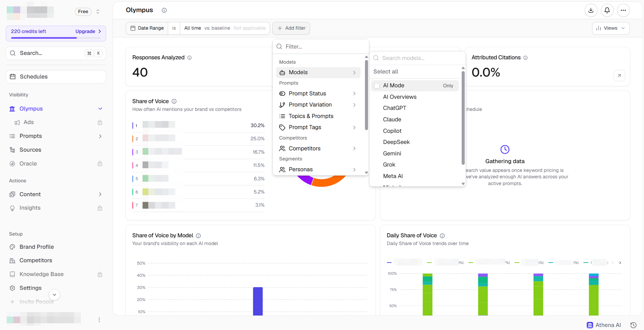
Task: Click history icon next to Athena AI
Action: pyautogui.click(x=633, y=325)
